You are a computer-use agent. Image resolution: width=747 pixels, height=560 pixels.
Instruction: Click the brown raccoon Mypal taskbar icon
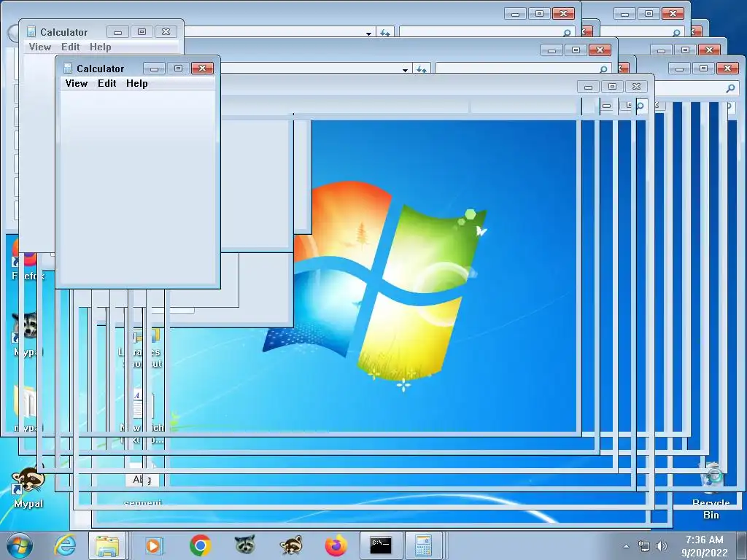(290, 545)
